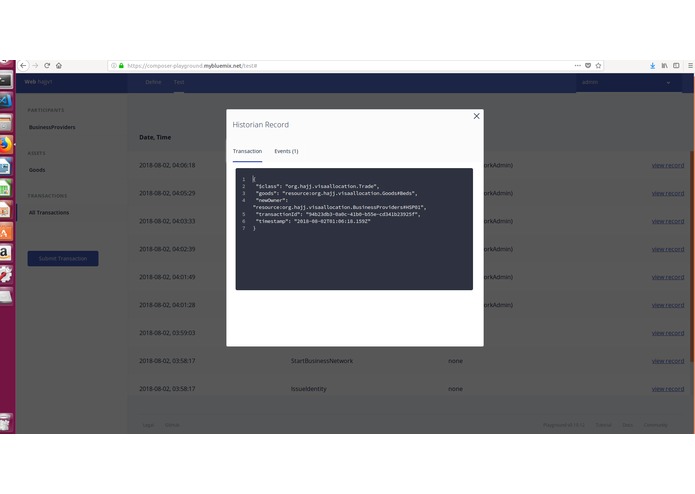Viewport: 695px width, 494px height.
Task: Click the page vertical scrollbar
Action: coord(692,257)
